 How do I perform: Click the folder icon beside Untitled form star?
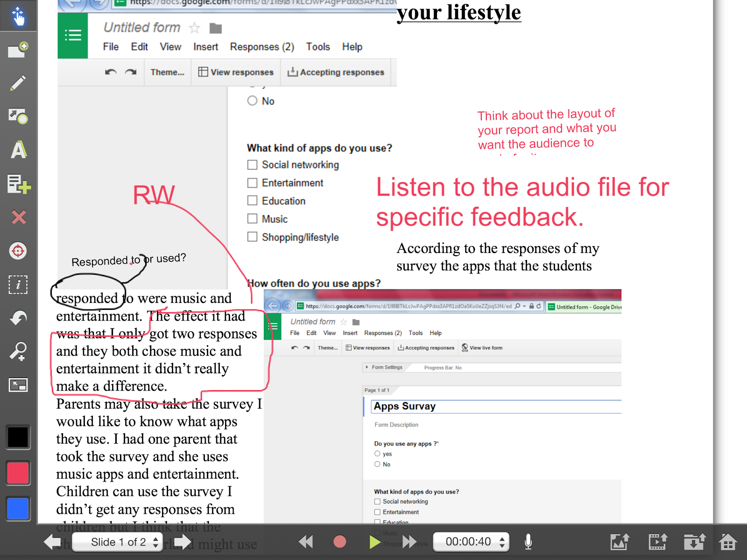tap(216, 28)
